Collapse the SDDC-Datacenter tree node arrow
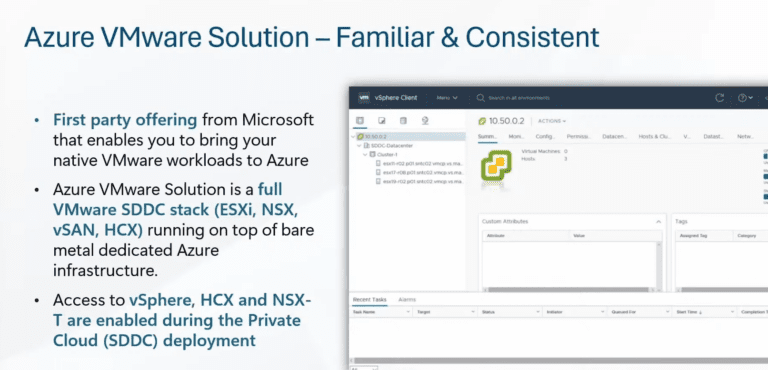This screenshot has height=370, width=768. [360, 146]
